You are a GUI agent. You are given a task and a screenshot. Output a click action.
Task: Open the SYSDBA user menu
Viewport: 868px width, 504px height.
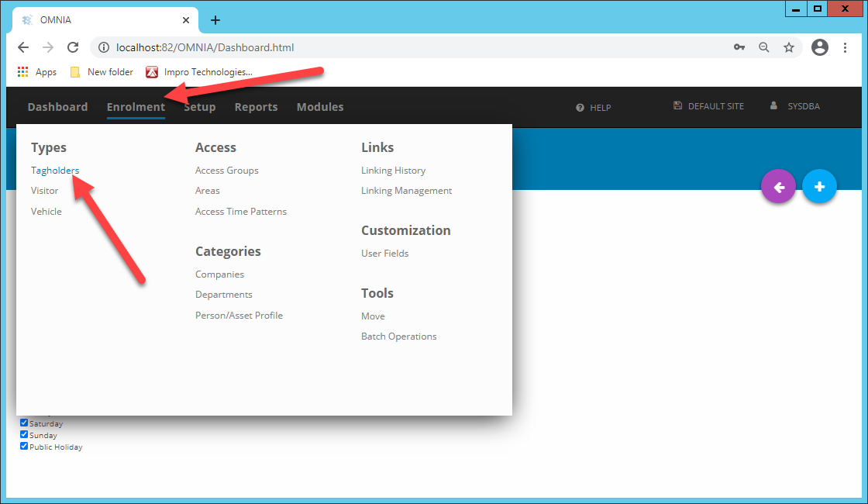coord(795,106)
